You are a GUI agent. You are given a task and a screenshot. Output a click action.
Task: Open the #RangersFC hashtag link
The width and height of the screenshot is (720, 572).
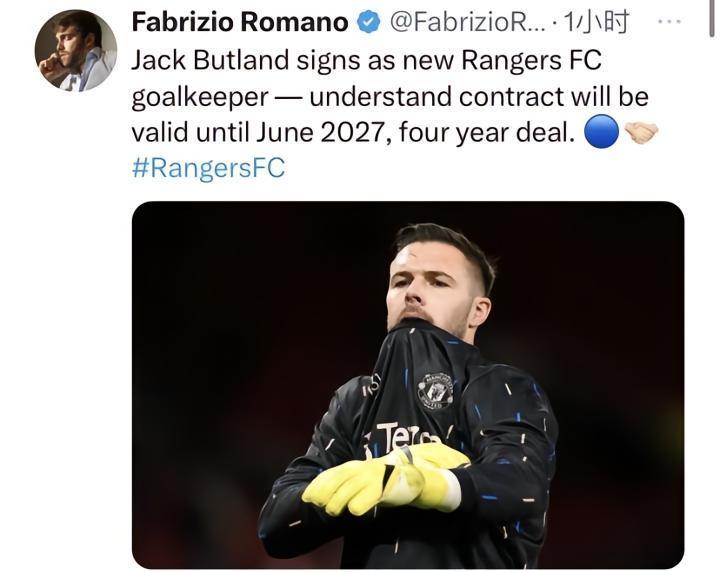208,168
